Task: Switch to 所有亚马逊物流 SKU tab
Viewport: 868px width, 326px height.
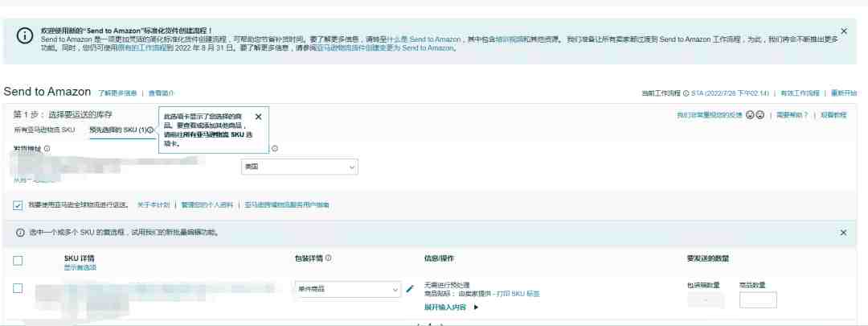Action: click(44, 130)
